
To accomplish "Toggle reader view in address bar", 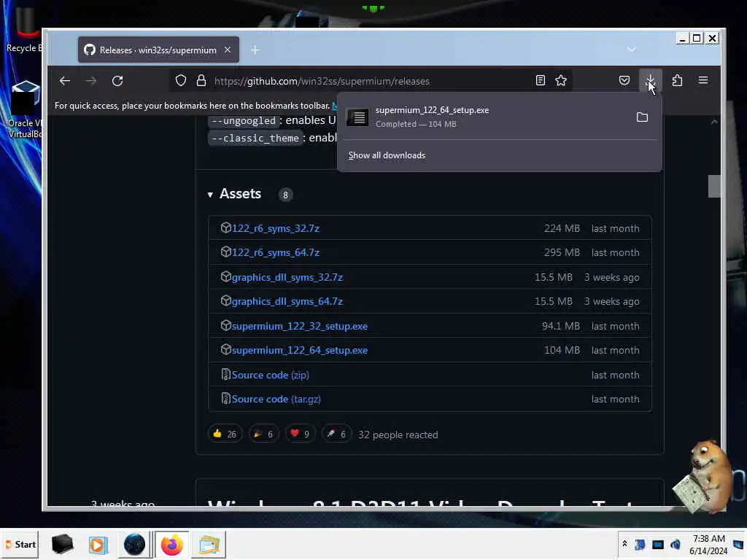I will tap(541, 80).
